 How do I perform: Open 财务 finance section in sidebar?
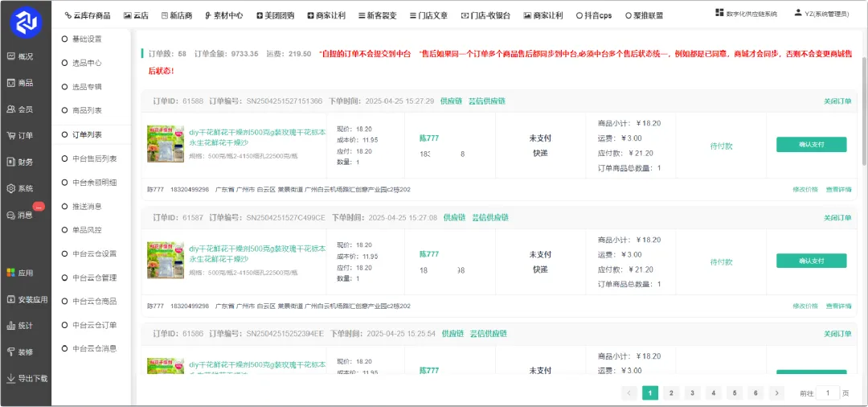click(x=20, y=162)
